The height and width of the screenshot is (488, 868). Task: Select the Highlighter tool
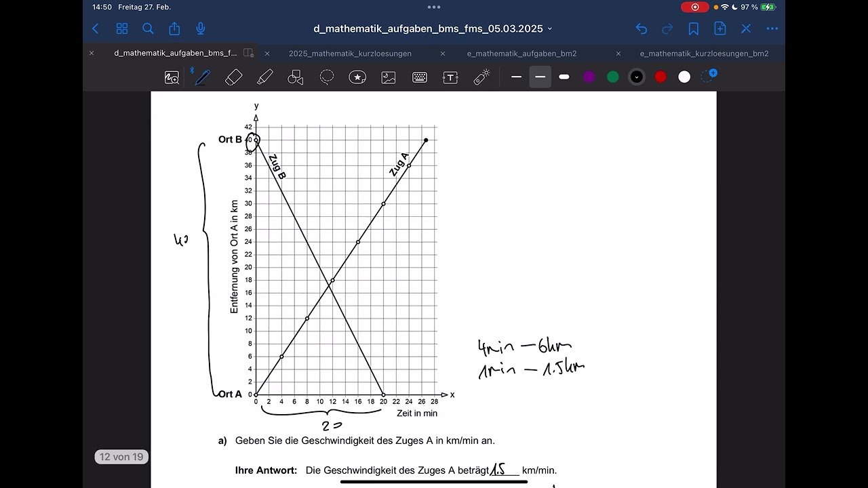(x=265, y=77)
